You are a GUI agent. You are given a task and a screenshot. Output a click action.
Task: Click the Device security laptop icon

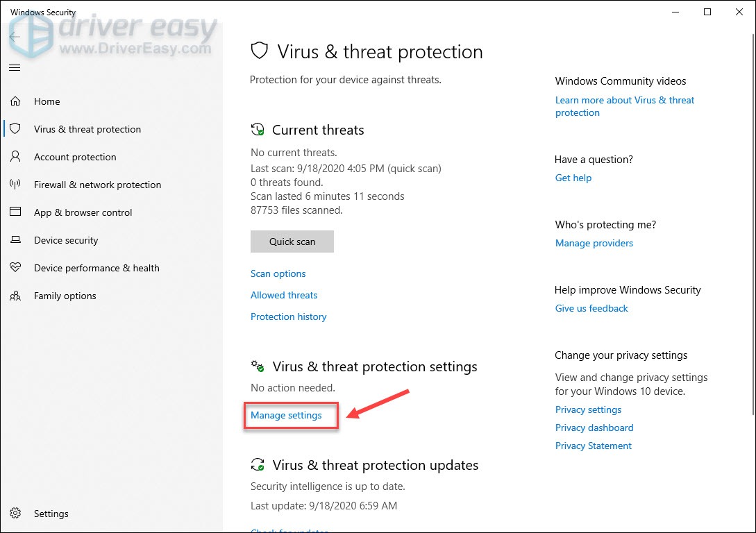(x=15, y=240)
